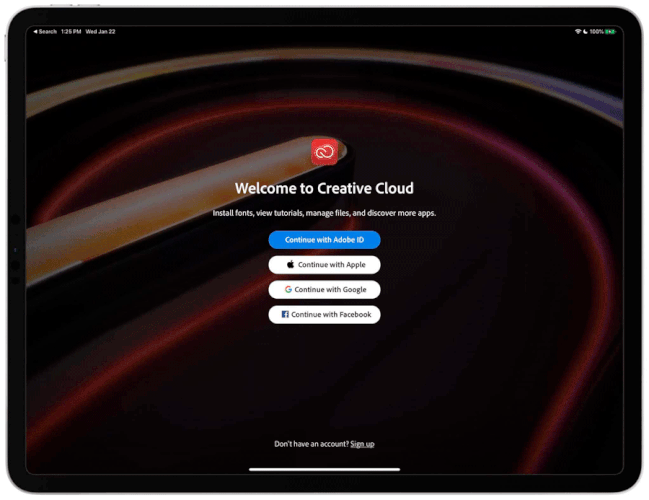Tap the 1:26 PM clock text
649x500 pixels.
(x=71, y=31)
